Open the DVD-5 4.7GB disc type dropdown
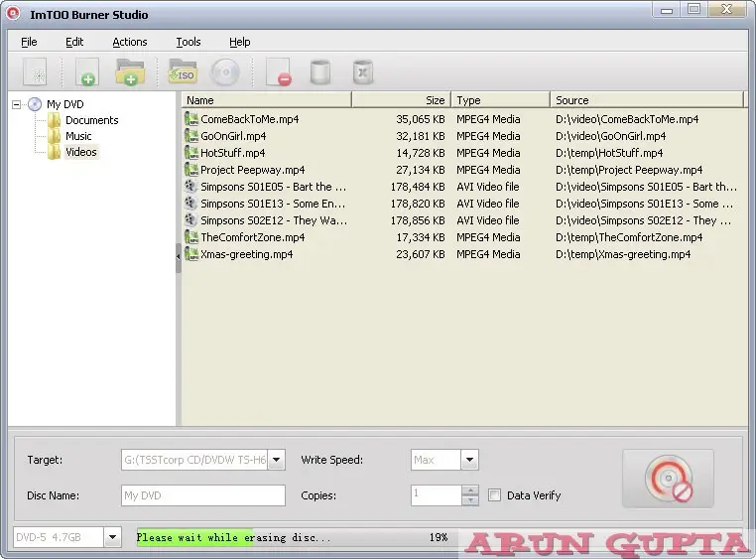Image resolution: width=756 pixels, height=559 pixels. pyautogui.click(x=112, y=537)
